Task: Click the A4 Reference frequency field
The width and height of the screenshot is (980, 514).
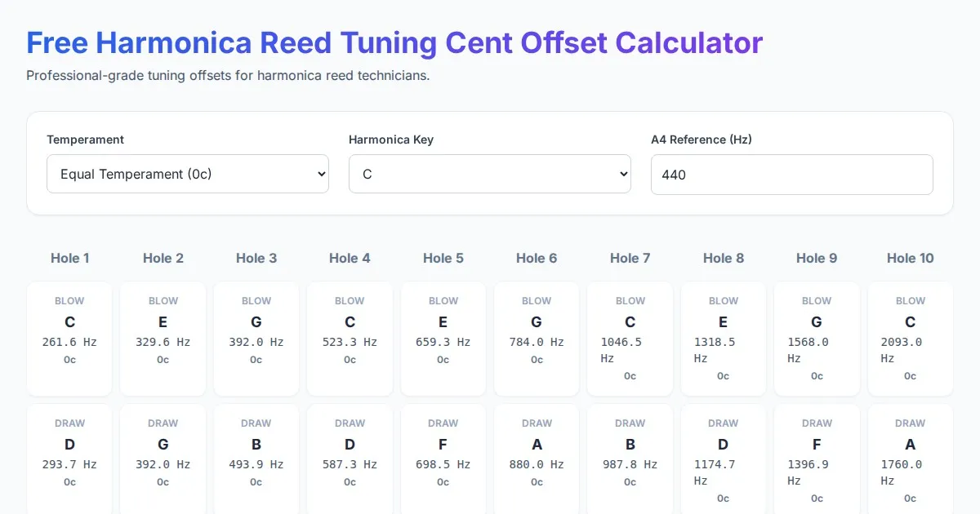Action: tap(791, 175)
